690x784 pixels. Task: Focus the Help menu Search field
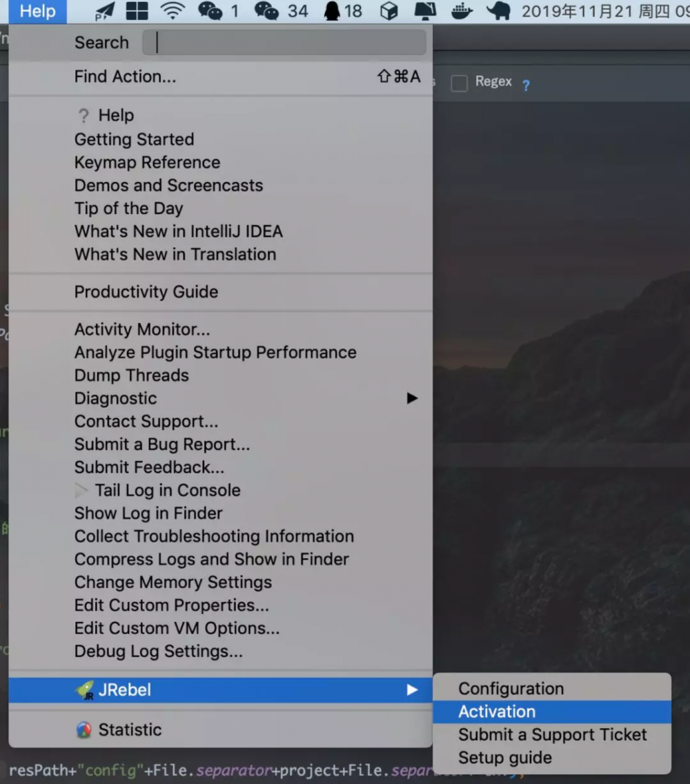tap(284, 43)
